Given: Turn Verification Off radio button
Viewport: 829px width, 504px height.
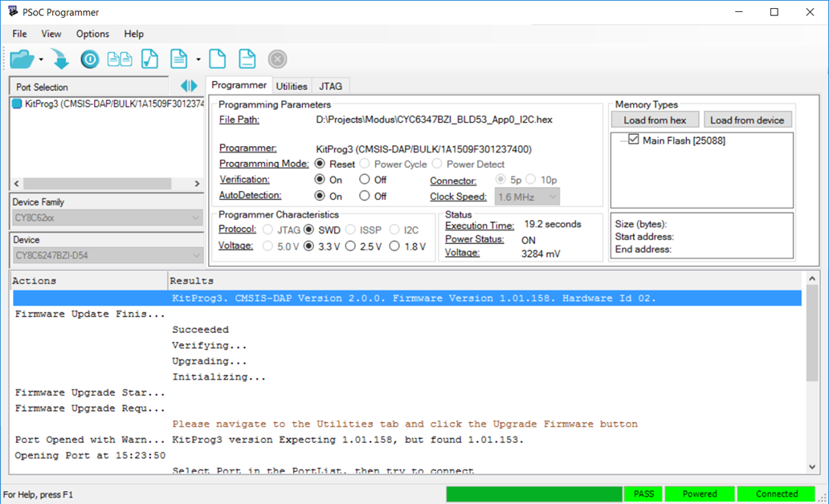Looking at the screenshot, I should point(365,180).
